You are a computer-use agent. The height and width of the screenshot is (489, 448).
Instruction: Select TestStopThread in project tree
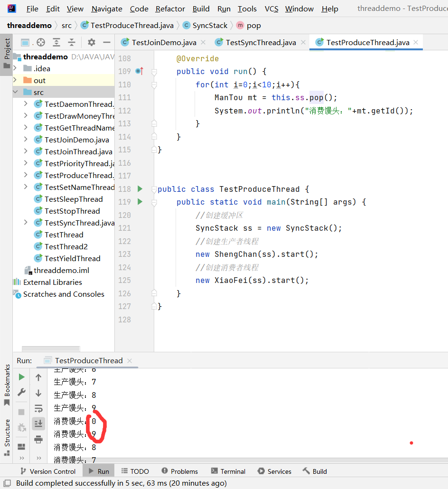point(72,211)
